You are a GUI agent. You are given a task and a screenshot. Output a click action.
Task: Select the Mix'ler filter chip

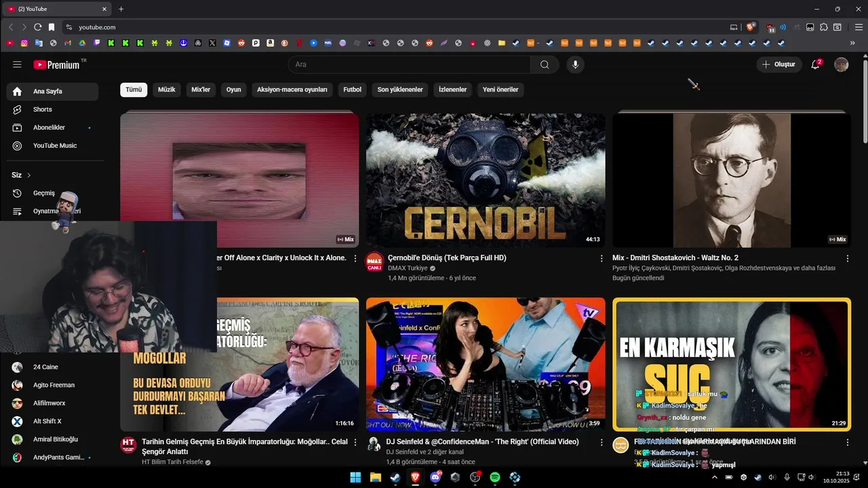click(201, 89)
